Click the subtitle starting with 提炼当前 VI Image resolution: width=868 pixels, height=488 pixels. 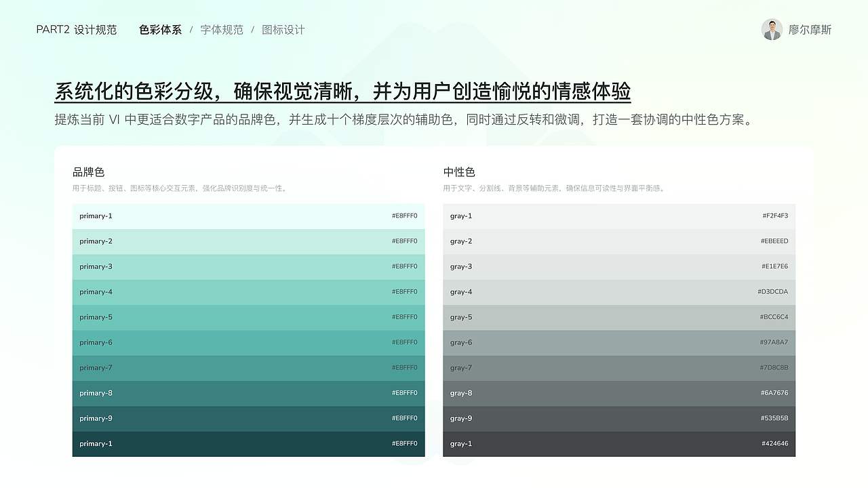click(403, 120)
